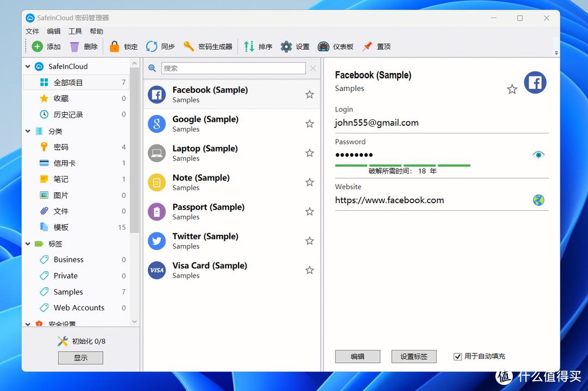
Task: Collapse the 标签 tags section
Action: pos(28,244)
